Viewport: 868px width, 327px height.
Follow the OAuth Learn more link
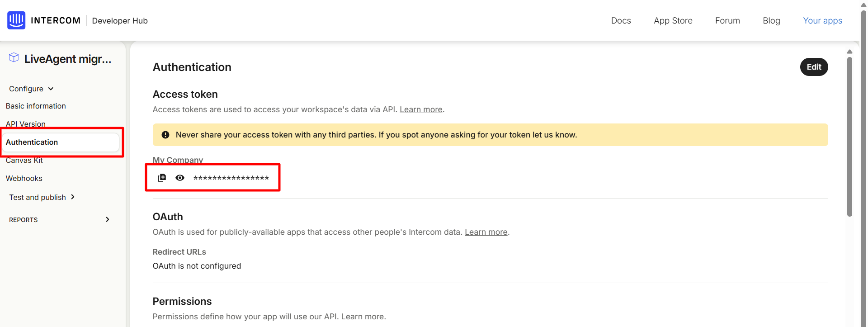tap(486, 232)
